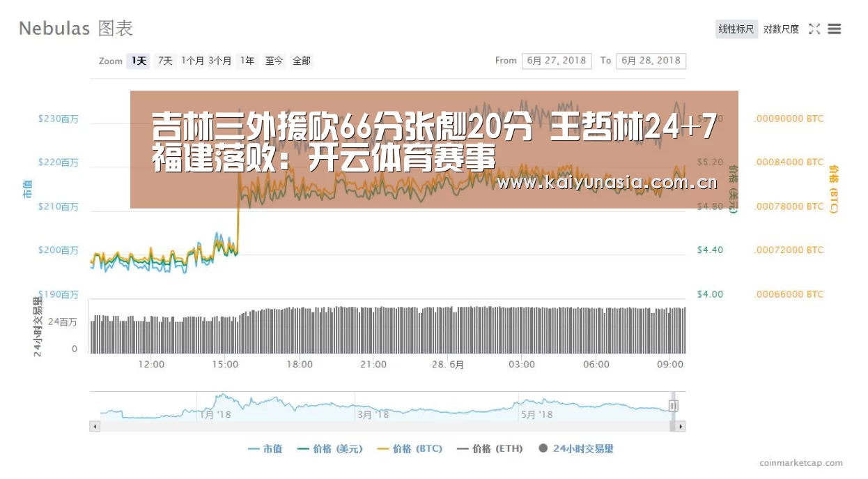Click the 28. 6月 axis label
This screenshot has width=868, height=479.
click(x=447, y=365)
